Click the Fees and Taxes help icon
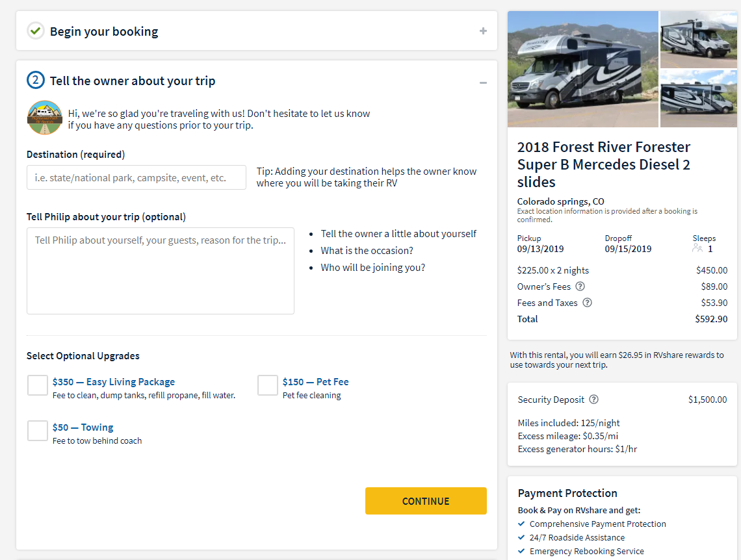 tap(587, 303)
